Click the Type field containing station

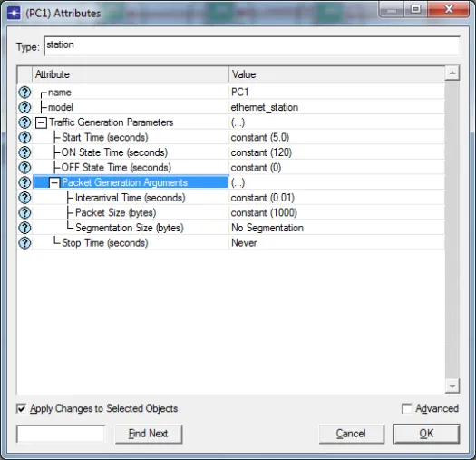(252, 46)
